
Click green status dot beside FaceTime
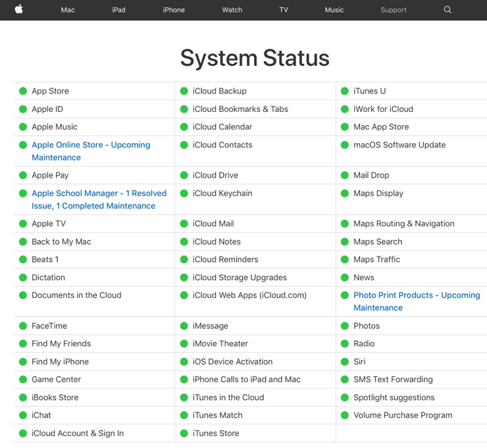23,326
